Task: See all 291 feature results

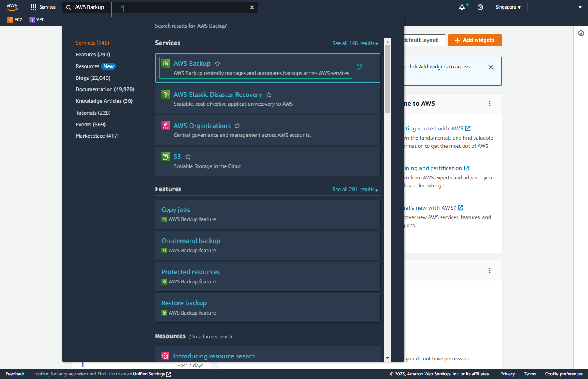Action: click(x=355, y=189)
